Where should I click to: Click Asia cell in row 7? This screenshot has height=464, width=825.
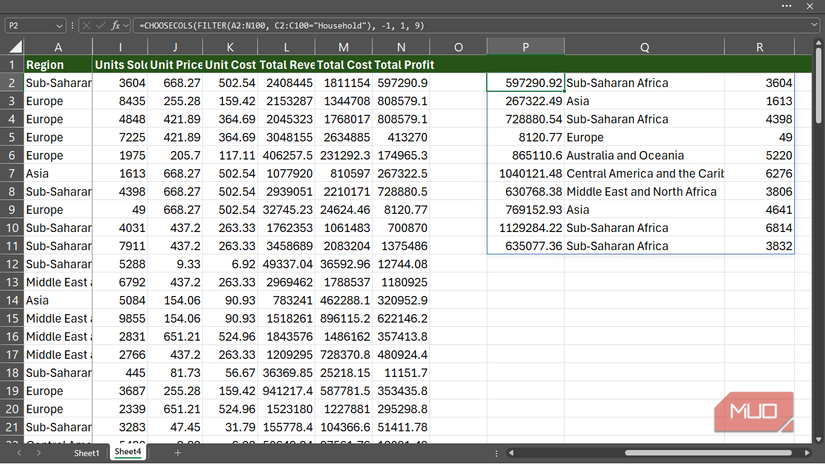[58, 173]
